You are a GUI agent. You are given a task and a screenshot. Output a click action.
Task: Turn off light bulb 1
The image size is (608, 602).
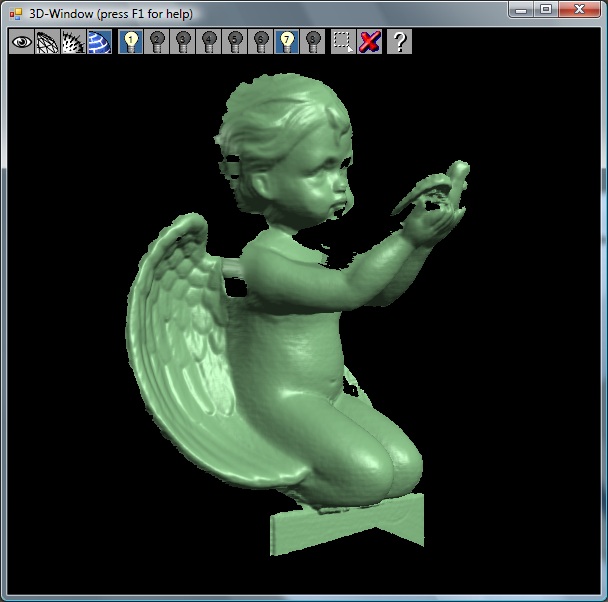(x=131, y=41)
